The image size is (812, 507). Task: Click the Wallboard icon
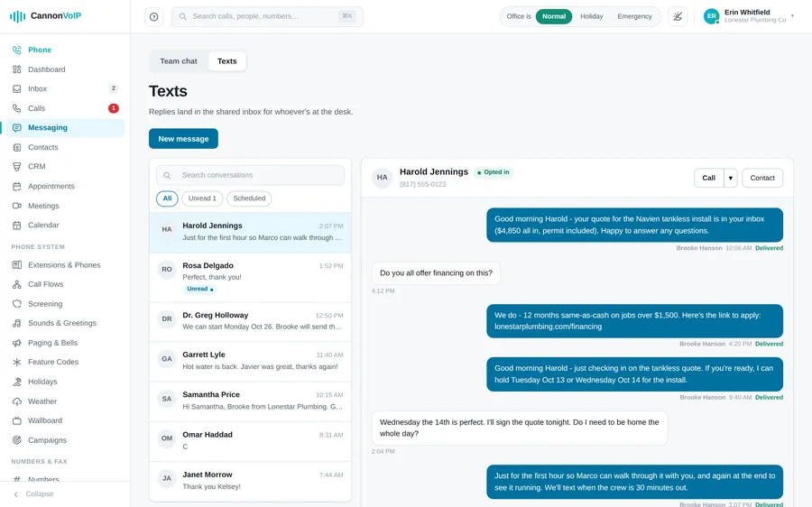tap(17, 420)
